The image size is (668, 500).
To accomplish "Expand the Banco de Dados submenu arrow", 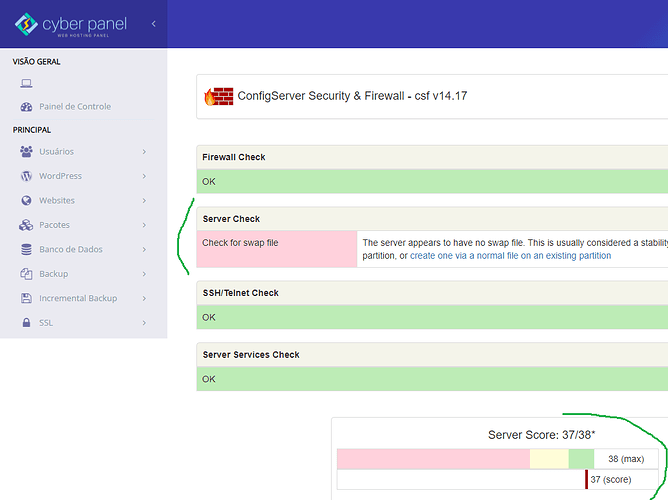I will click(x=144, y=249).
